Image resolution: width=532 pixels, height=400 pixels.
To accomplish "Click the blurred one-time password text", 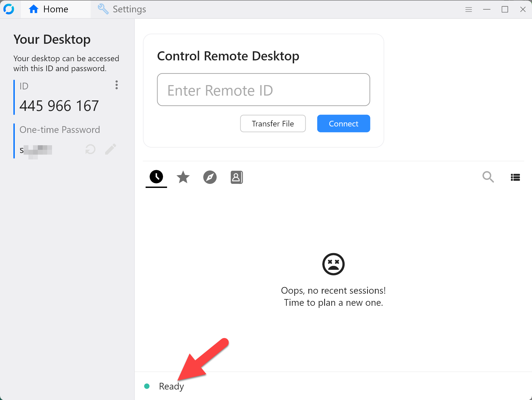I will tap(36, 150).
